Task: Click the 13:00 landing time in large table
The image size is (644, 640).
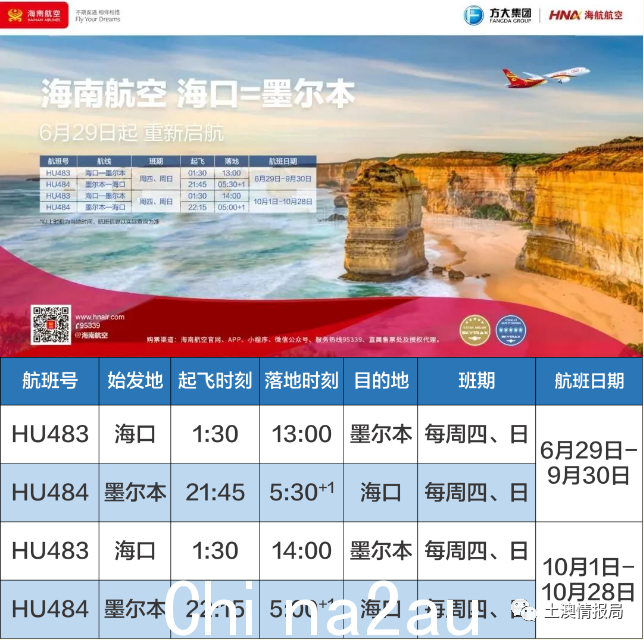Action: 301,434
